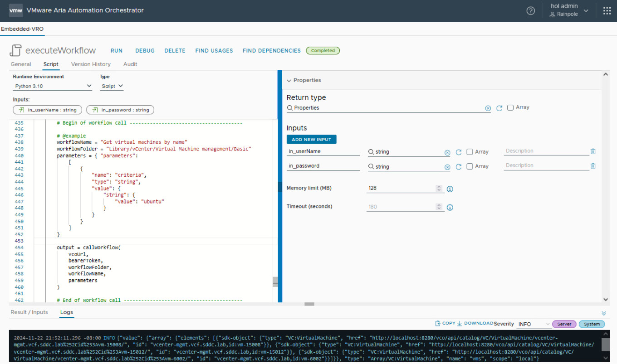Show Memory limit info tooltip icon
The image size is (617, 364).
coord(450,189)
